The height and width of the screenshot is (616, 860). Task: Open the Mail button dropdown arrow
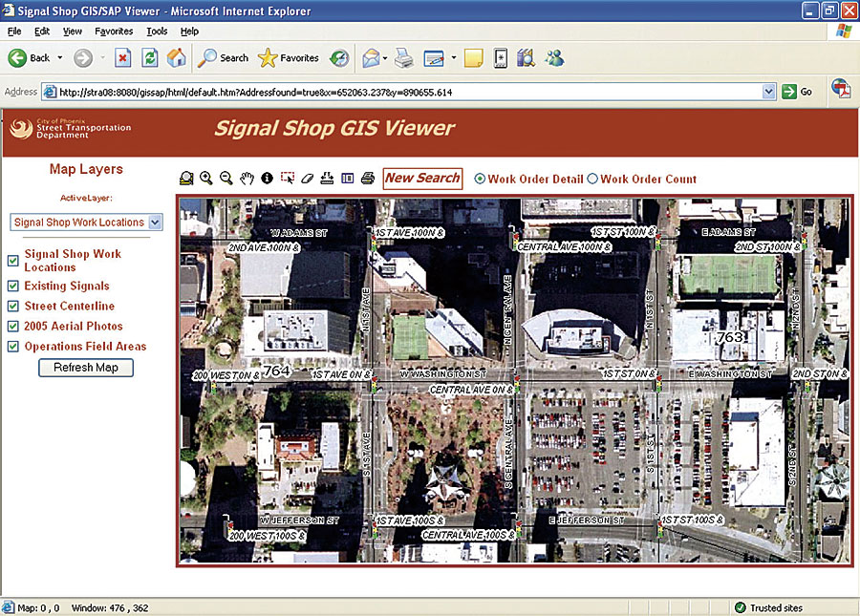point(385,58)
